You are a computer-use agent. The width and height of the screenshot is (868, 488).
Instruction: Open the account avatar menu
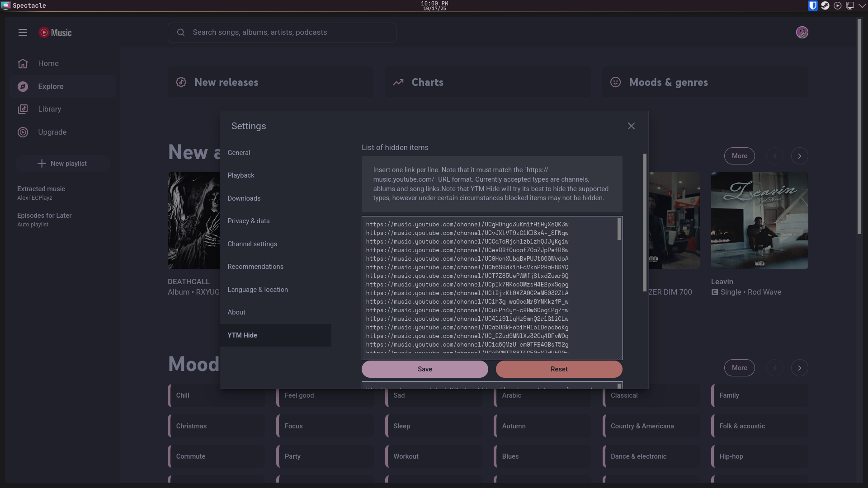click(802, 33)
